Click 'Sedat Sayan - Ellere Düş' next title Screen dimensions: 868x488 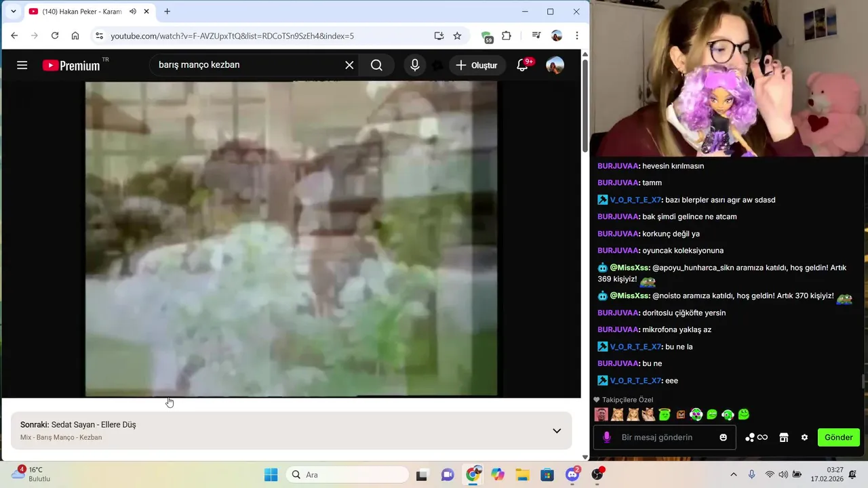[x=94, y=425]
